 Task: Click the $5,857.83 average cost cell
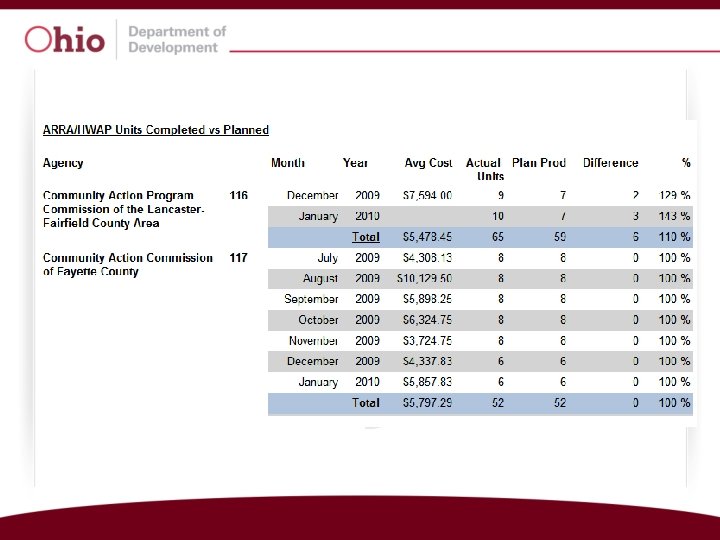pyautogui.click(x=427, y=382)
